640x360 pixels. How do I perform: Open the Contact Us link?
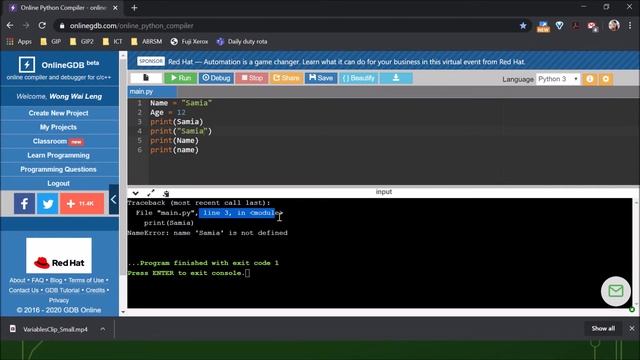click(24, 290)
